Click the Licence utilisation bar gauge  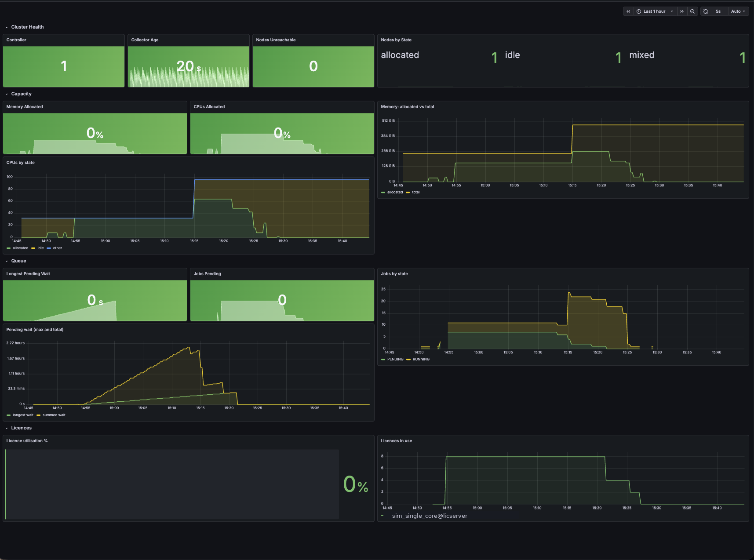click(172, 484)
